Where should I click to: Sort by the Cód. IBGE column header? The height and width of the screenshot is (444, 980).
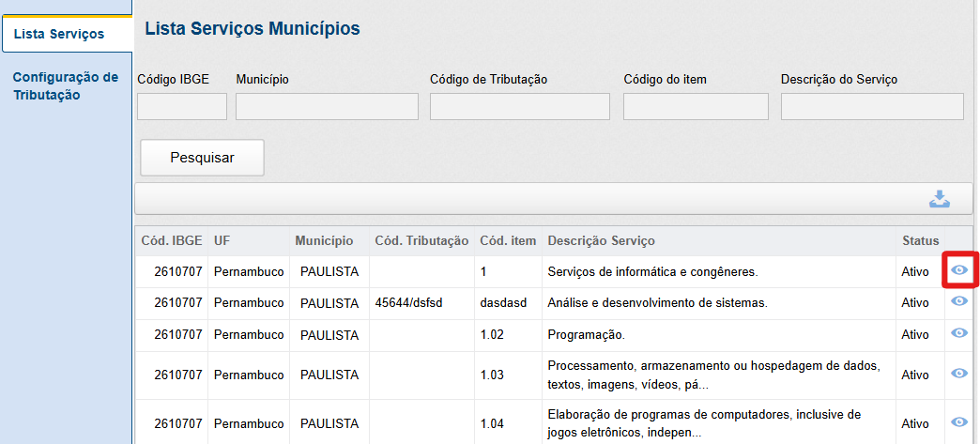[x=171, y=241]
